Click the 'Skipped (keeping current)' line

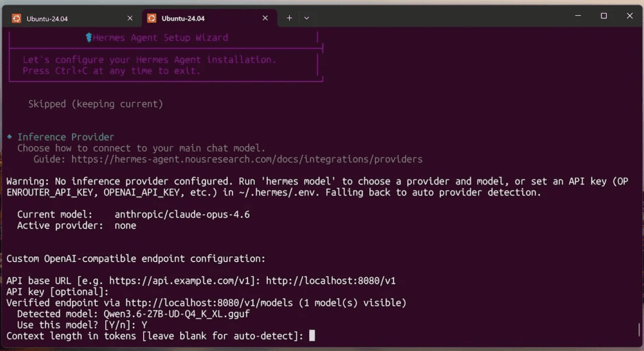pos(96,104)
